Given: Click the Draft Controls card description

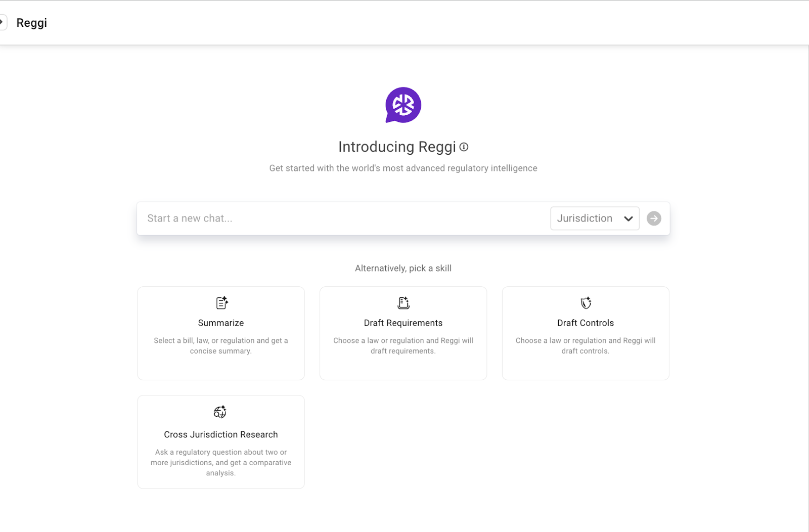Looking at the screenshot, I should pyautogui.click(x=586, y=346).
